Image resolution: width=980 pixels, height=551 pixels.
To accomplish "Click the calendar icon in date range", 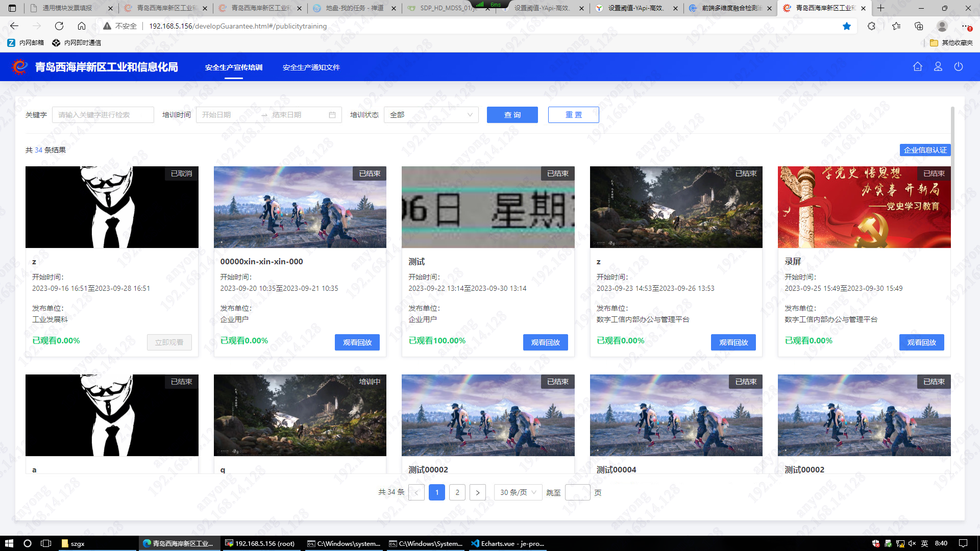I will [332, 115].
